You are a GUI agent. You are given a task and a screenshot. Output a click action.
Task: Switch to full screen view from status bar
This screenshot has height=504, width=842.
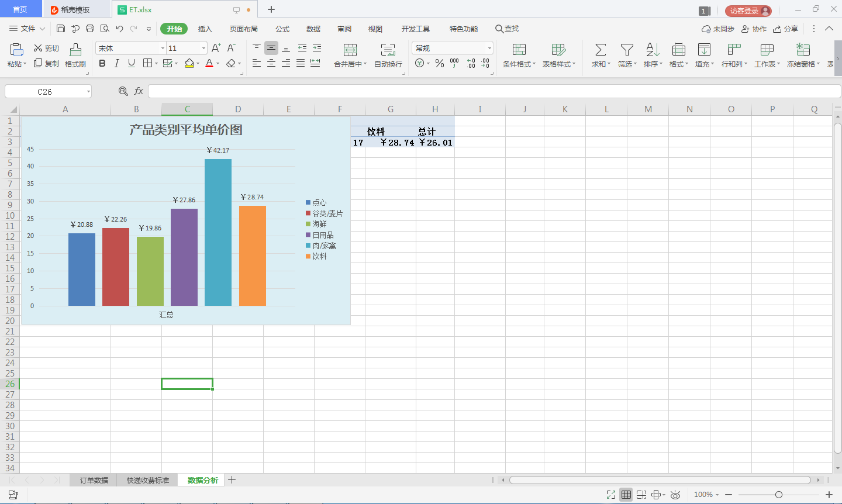pyautogui.click(x=611, y=495)
